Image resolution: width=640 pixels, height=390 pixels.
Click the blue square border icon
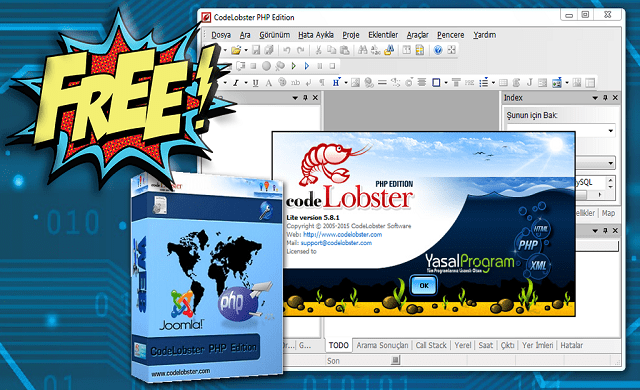point(436,83)
